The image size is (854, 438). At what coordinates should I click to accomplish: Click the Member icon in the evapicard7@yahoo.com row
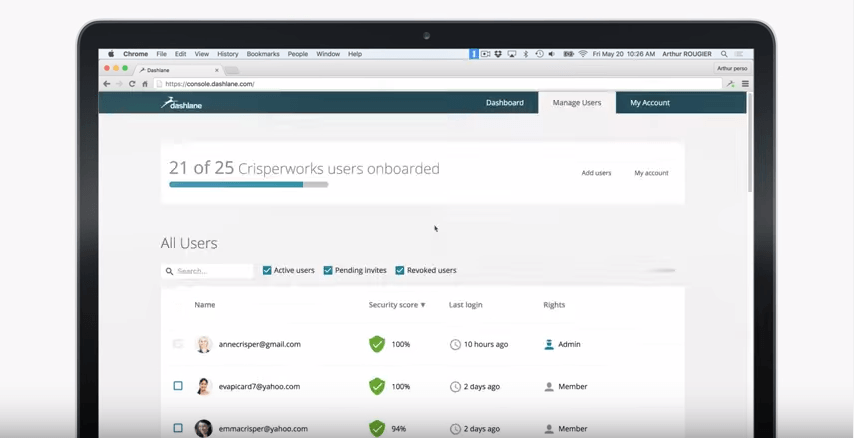click(x=549, y=387)
